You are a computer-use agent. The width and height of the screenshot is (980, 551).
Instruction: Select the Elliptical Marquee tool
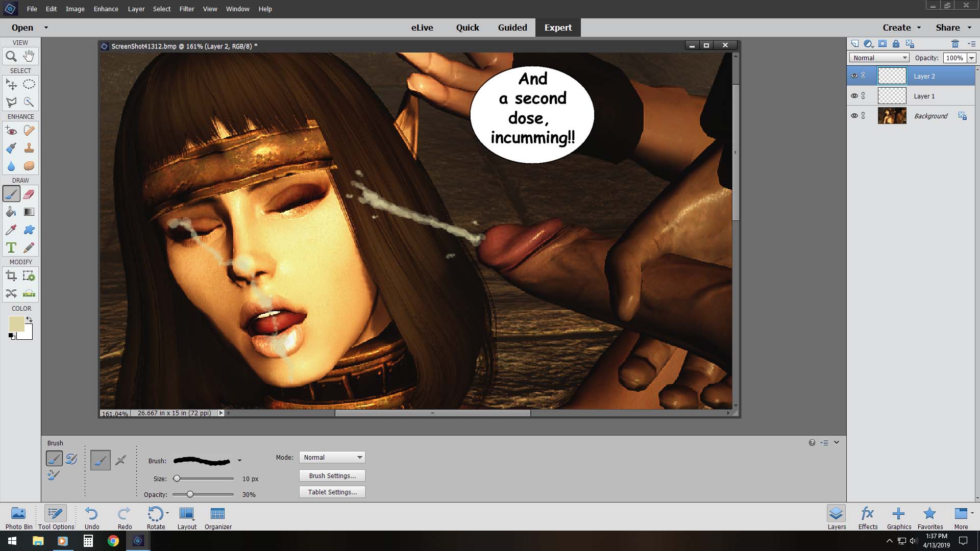click(x=29, y=84)
